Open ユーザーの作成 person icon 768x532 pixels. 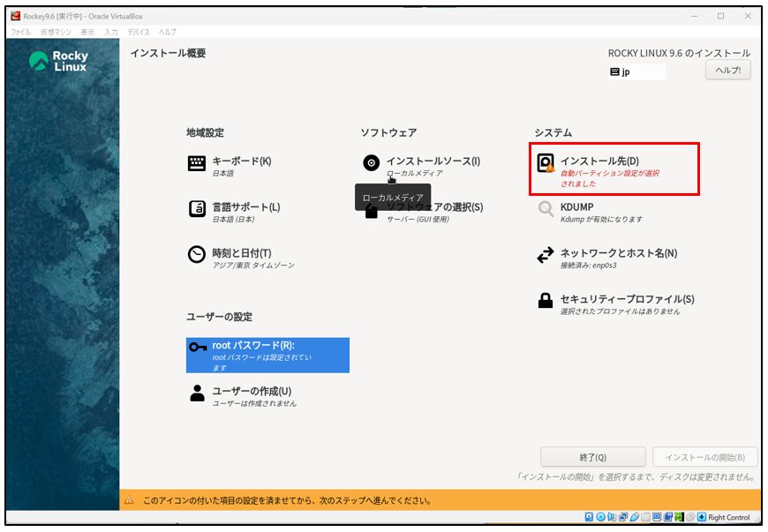click(x=197, y=393)
